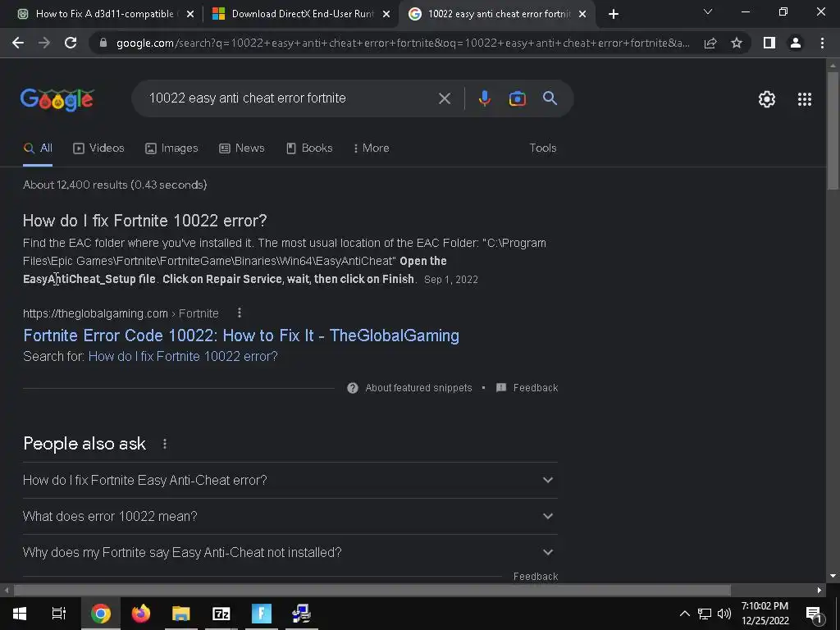
Task: Select the All results filter
Action: [x=38, y=148]
